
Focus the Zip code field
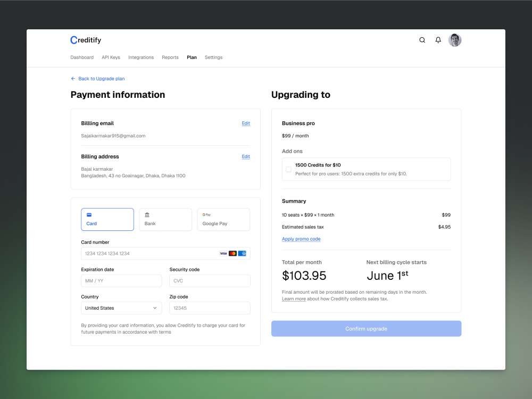pyautogui.click(x=210, y=308)
